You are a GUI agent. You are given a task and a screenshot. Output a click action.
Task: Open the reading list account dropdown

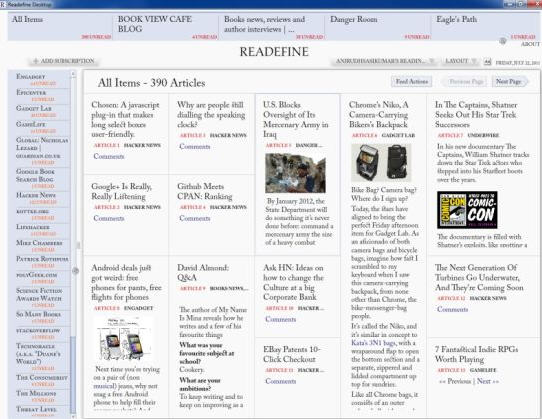[384, 61]
